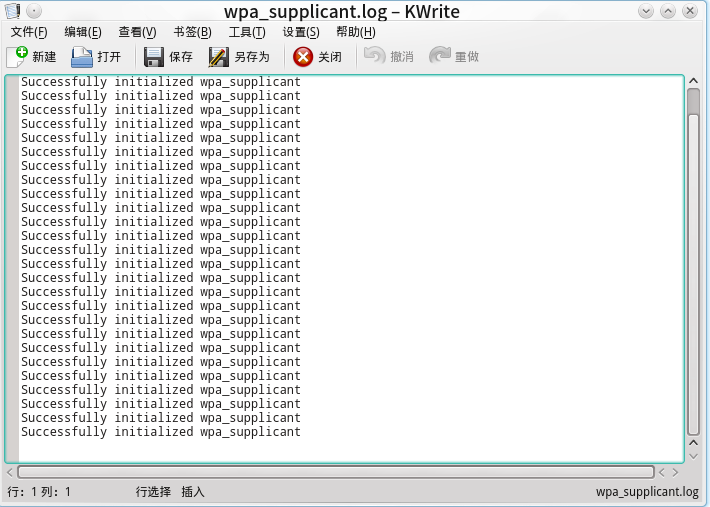Click the red 关闭 (Close) document icon
This screenshot has height=507, width=710.
[303, 57]
